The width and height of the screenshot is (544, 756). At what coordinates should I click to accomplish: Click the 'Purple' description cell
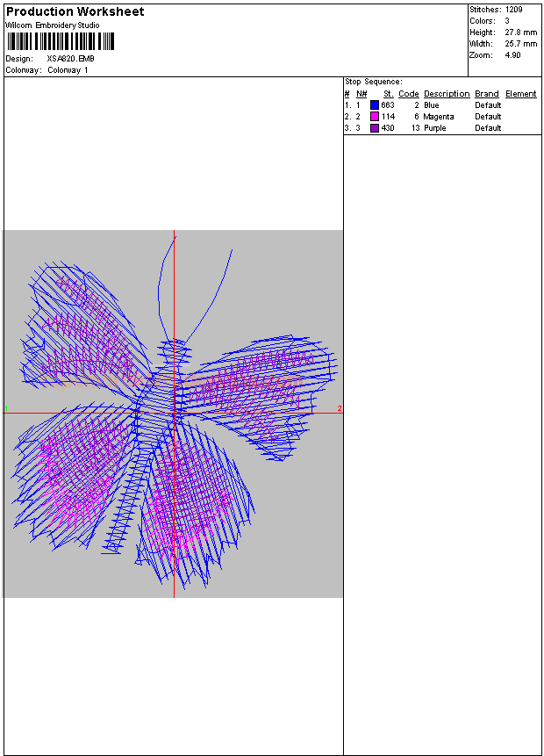click(434, 128)
